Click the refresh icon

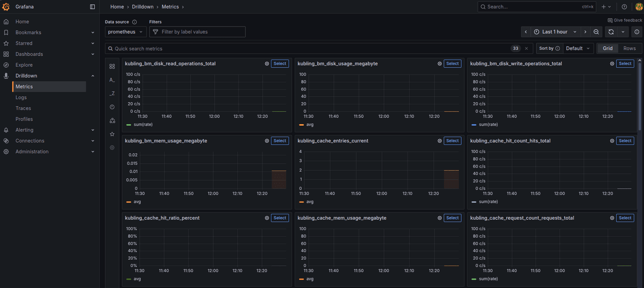coord(611,32)
